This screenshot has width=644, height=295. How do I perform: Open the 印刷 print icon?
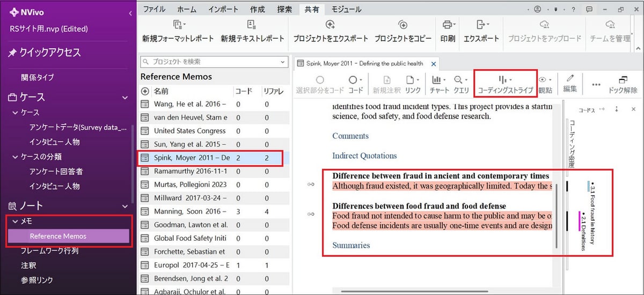tap(447, 25)
